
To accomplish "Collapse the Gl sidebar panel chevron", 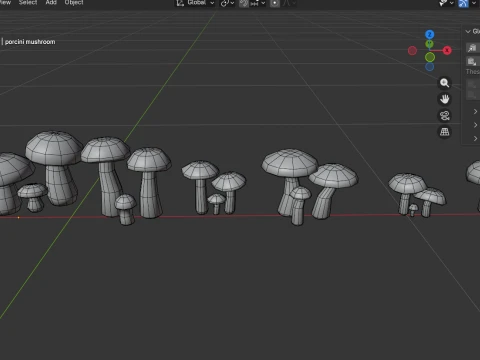I will pos(468,31).
